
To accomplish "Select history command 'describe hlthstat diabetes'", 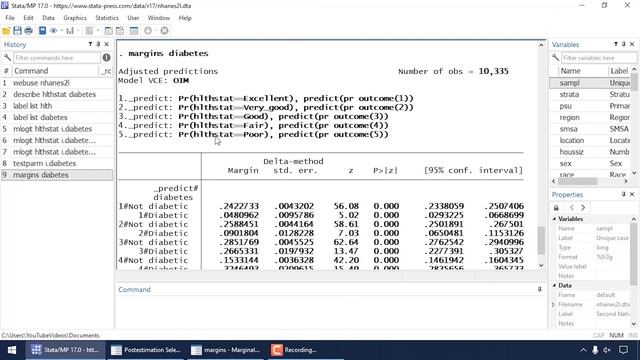I will (x=57, y=94).
